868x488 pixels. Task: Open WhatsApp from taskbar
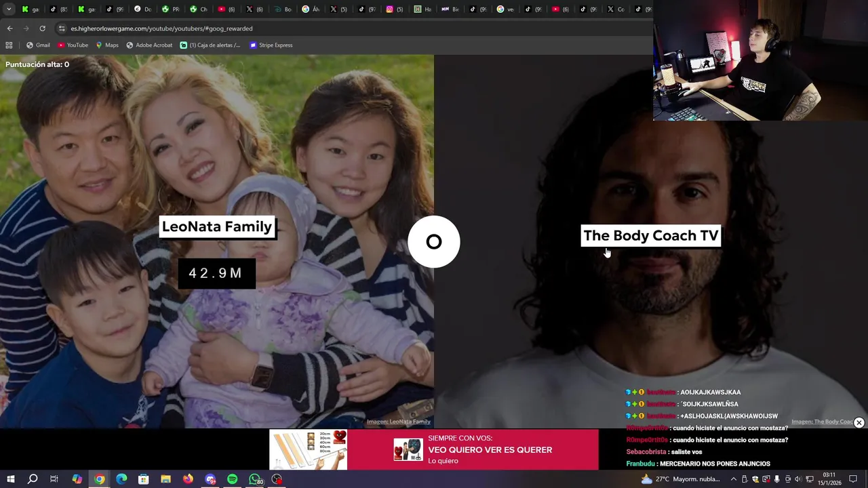click(x=255, y=479)
